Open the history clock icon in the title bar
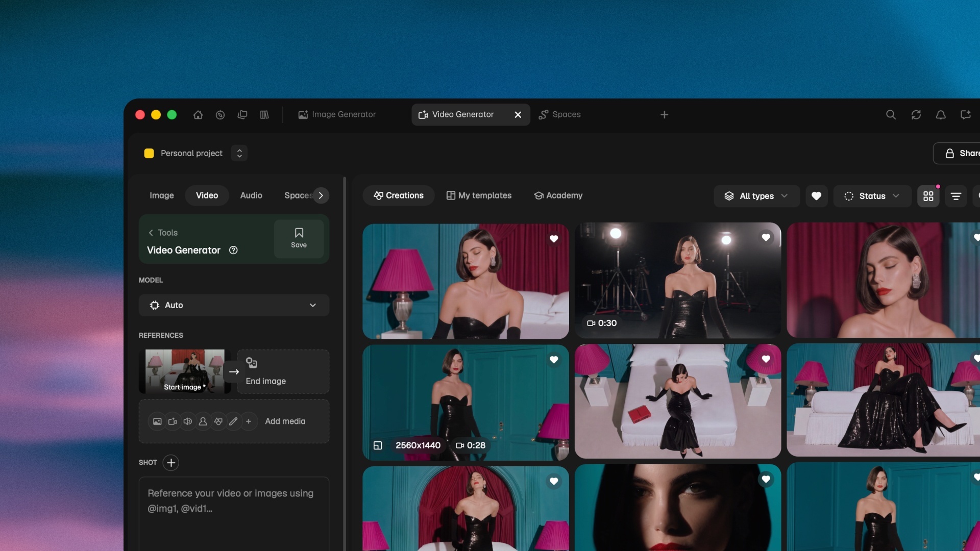980x551 pixels. coord(220,115)
